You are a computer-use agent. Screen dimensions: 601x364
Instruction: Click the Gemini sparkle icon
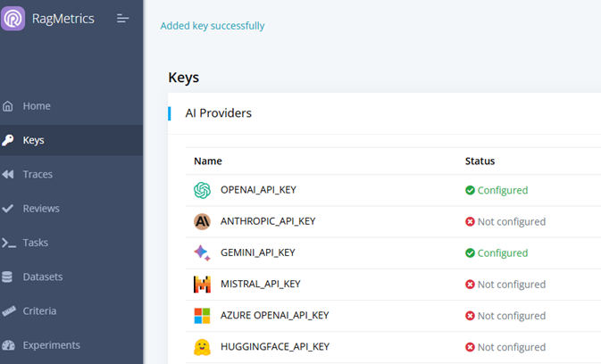(202, 252)
